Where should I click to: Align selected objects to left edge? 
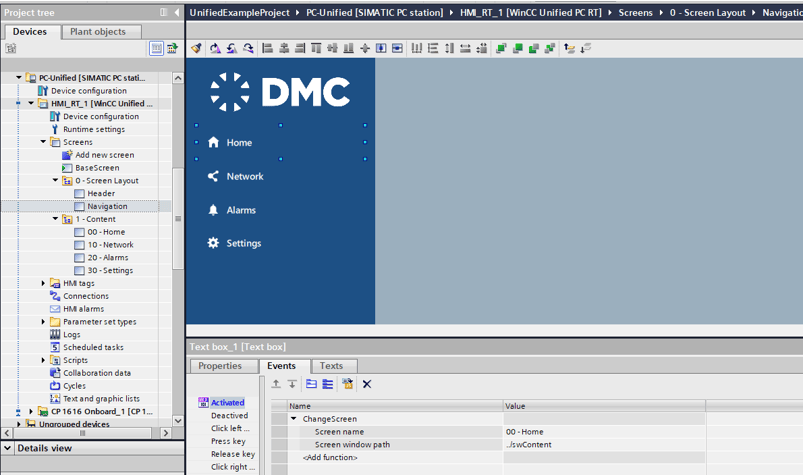click(267, 48)
